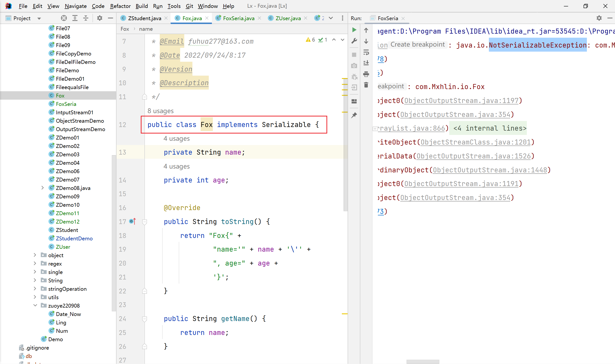
Task: Click the locate file crosshair icon
Action: click(64, 18)
